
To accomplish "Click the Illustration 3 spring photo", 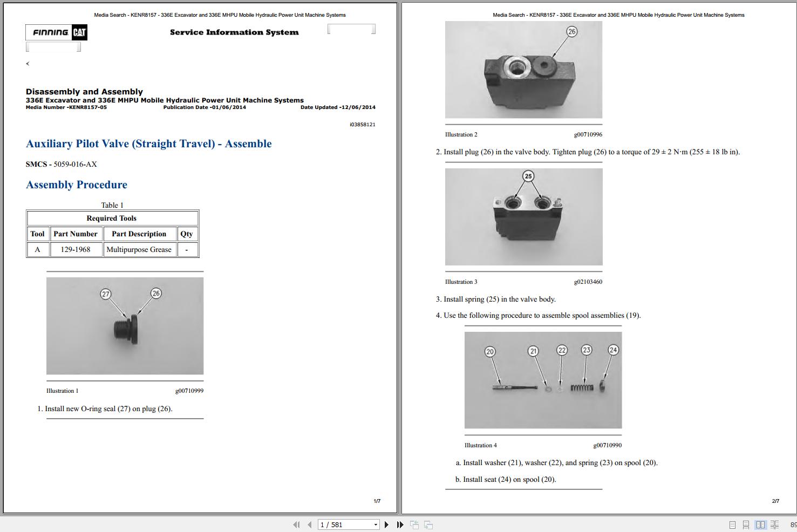I will click(x=523, y=217).
